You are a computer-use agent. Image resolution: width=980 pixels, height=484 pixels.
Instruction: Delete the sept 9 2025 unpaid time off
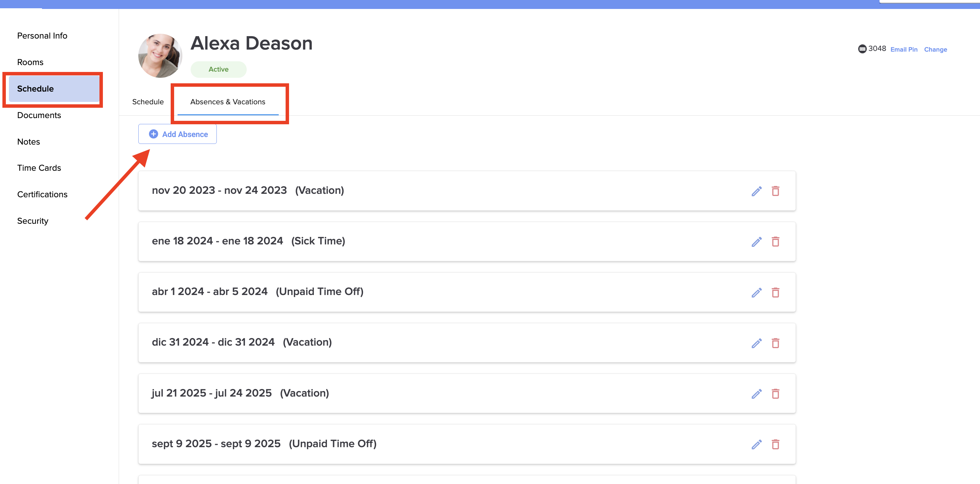[775, 444]
